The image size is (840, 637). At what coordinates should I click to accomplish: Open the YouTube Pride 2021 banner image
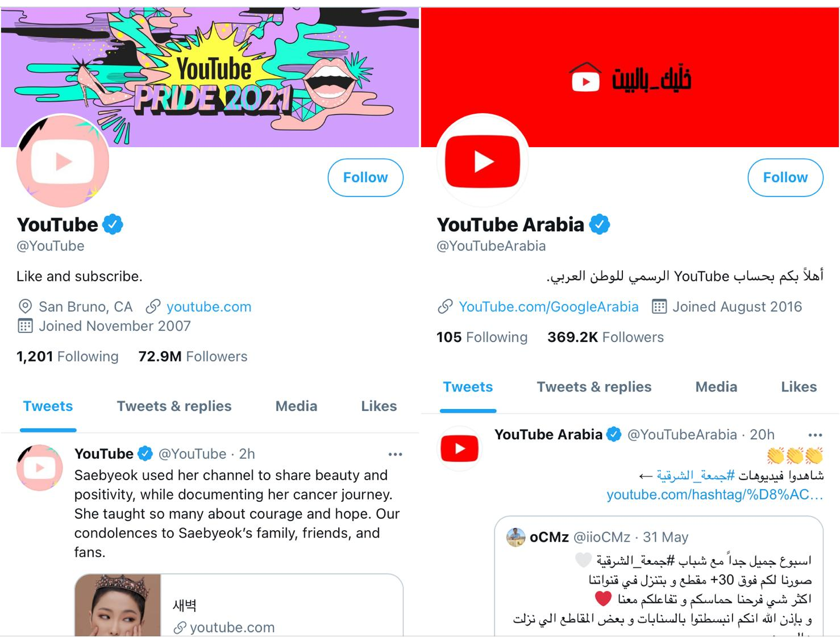[x=210, y=77]
